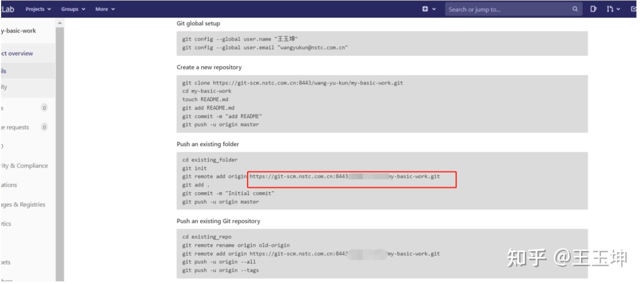The image size is (644, 284).
Task: Click the 'touch README.md' line
Action: click(205, 99)
